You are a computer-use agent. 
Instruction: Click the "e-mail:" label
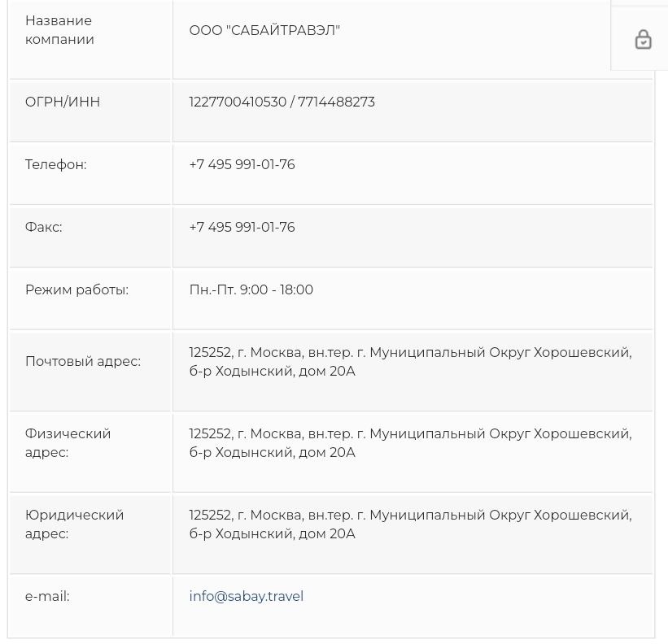click(47, 596)
